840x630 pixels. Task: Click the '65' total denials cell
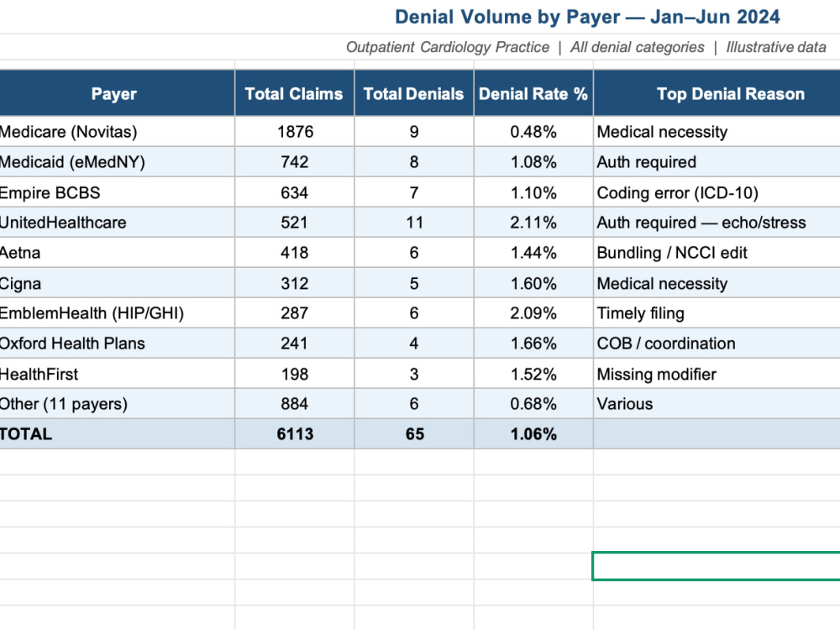413,433
